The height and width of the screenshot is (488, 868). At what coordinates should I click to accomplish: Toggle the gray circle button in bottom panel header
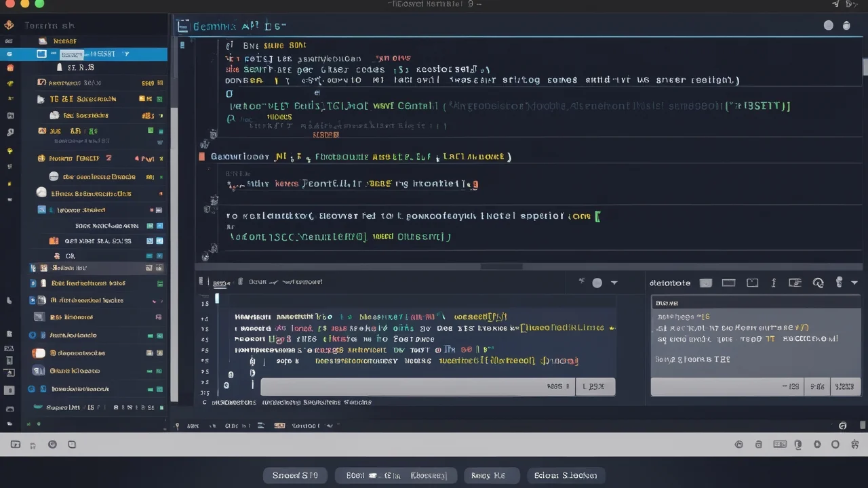[597, 283]
